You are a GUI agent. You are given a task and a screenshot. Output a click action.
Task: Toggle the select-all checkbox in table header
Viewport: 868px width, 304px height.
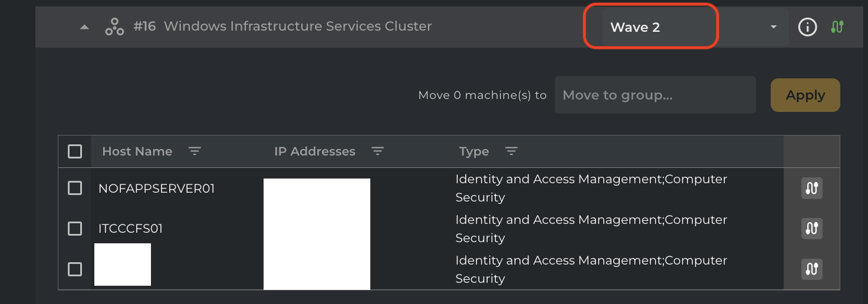click(x=75, y=151)
